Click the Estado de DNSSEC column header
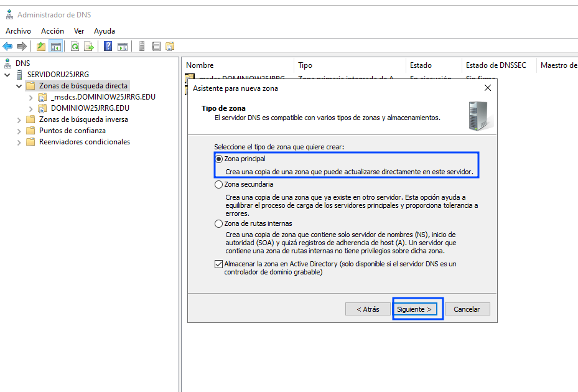This screenshot has width=578, height=392. 499,65
